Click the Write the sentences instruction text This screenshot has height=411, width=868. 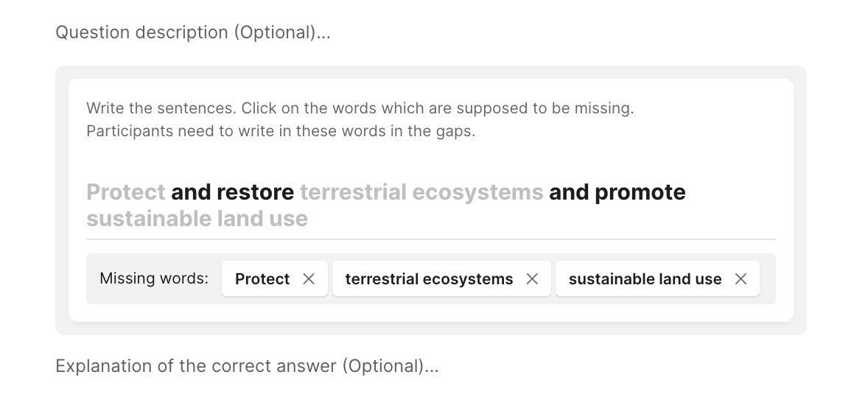pos(360,108)
